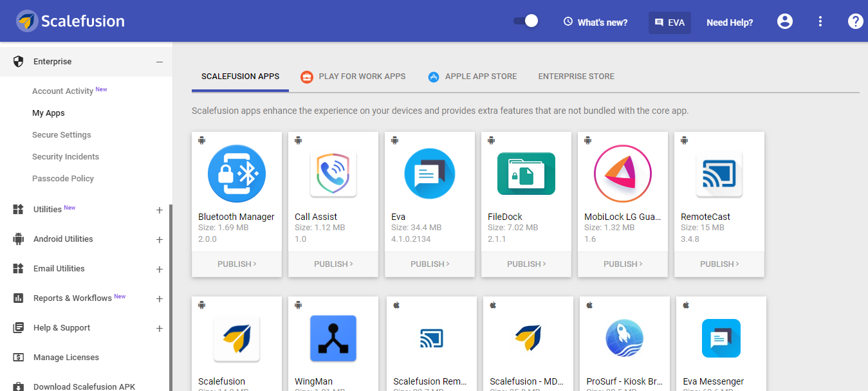Click the sidebar vertical scrollbar
The height and width of the screenshot is (391, 868).
pos(171,296)
